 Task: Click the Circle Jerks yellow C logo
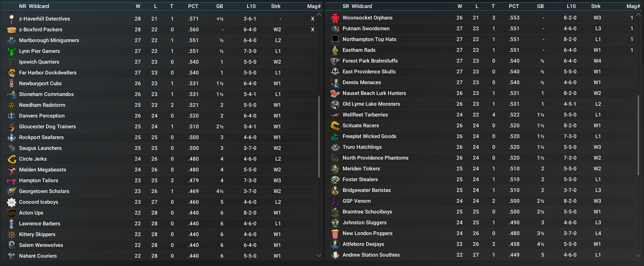pyautogui.click(x=11, y=159)
